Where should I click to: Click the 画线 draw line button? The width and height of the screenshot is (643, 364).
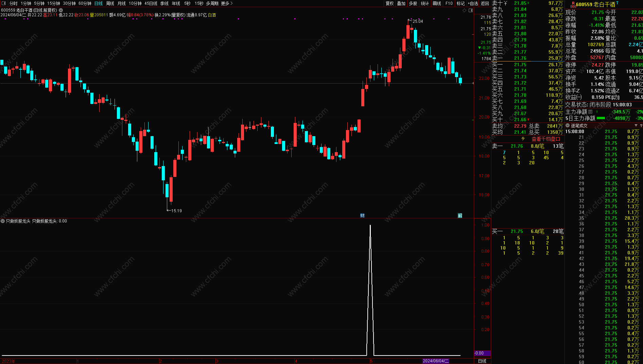437,3
